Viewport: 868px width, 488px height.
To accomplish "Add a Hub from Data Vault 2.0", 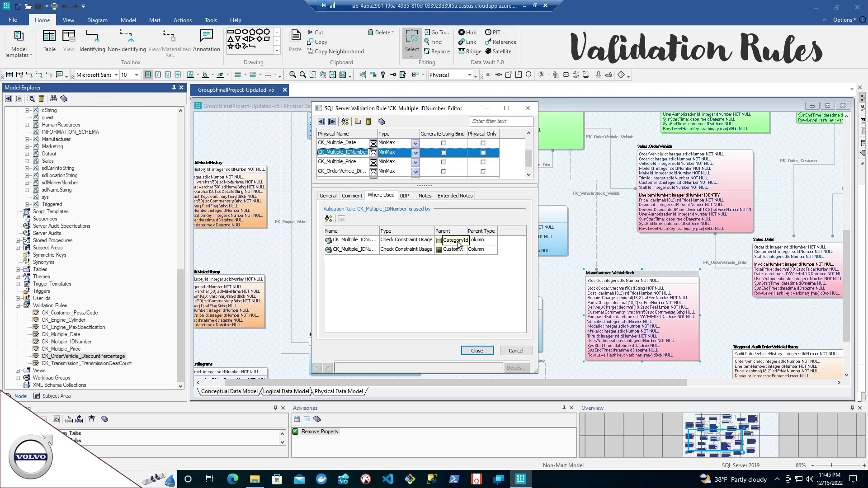I will pyautogui.click(x=467, y=32).
